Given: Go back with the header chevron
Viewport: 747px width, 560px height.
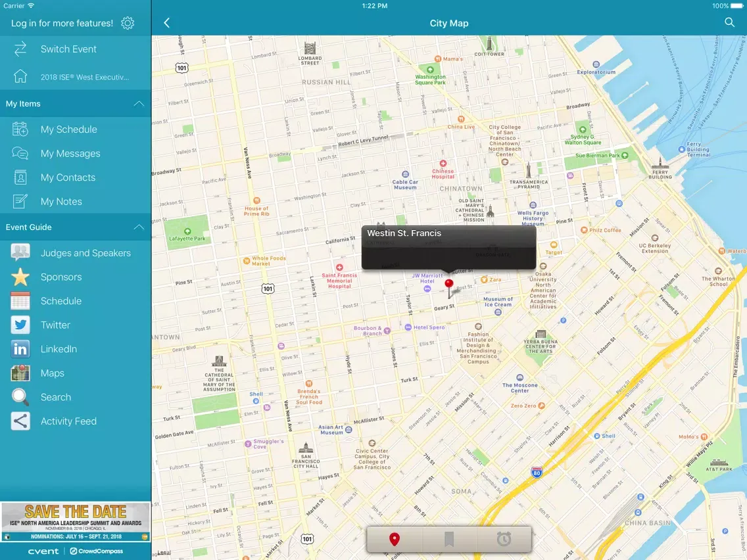Looking at the screenshot, I should tap(167, 23).
